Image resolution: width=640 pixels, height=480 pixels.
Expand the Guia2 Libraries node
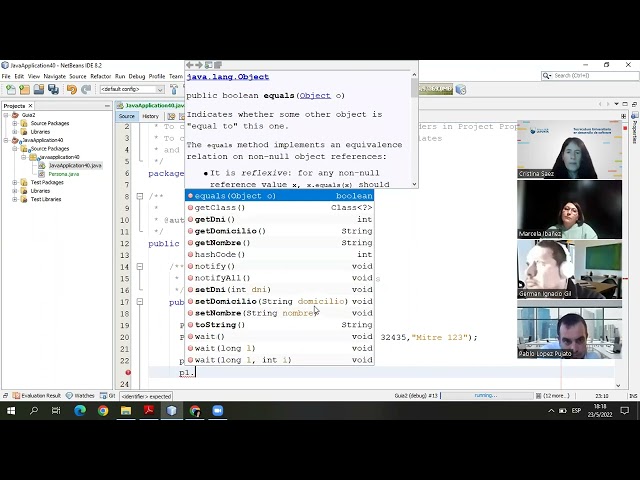click(14, 131)
